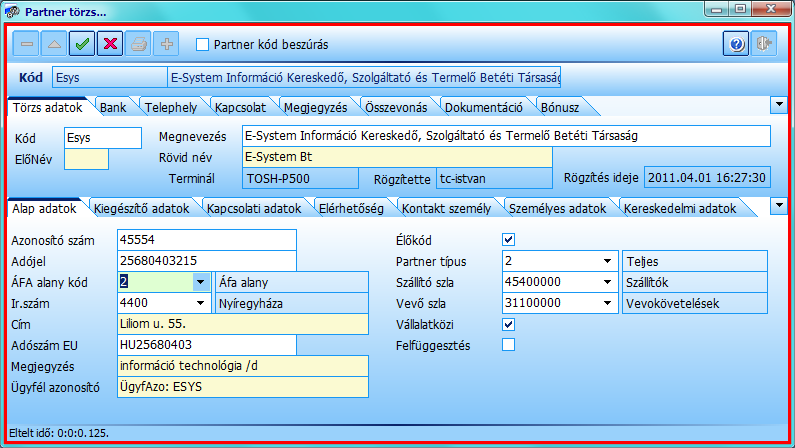The height and width of the screenshot is (448, 795).
Task: Open help with the question mark icon
Action: (x=736, y=44)
